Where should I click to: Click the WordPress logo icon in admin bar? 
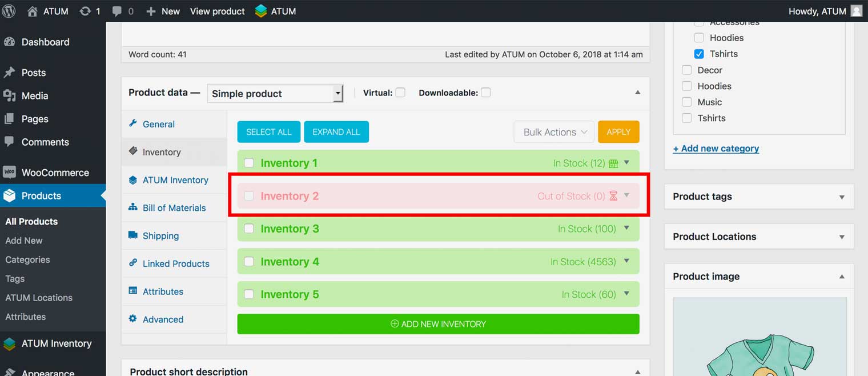9,11
